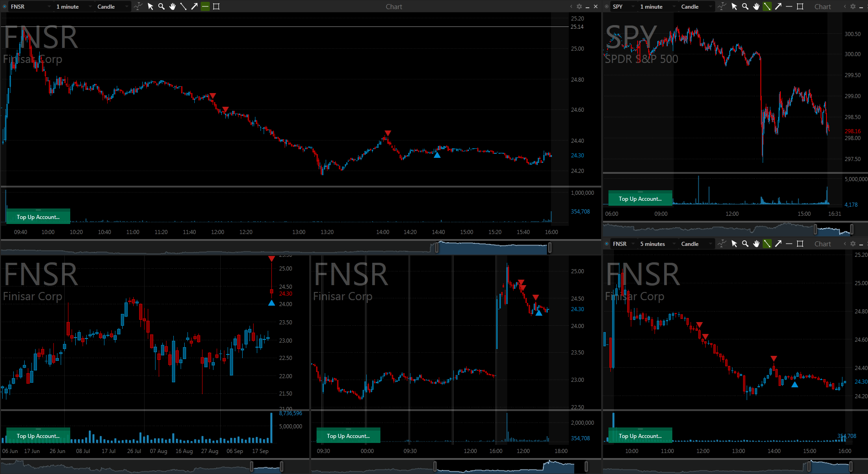This screenshot has width=868, height=474.
Task: Select the pointer tool in FNSR 1 minute chart
Action: [x=151, y=6]
